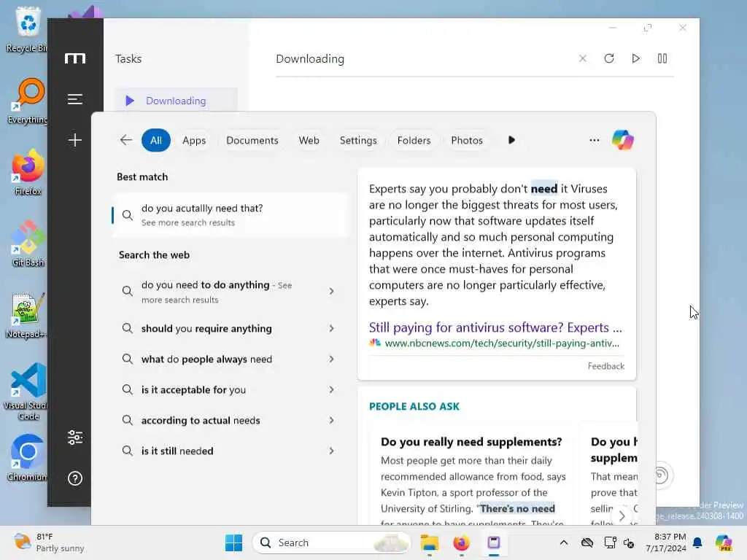Show more search filters with arrow

(x=511, y=140)
